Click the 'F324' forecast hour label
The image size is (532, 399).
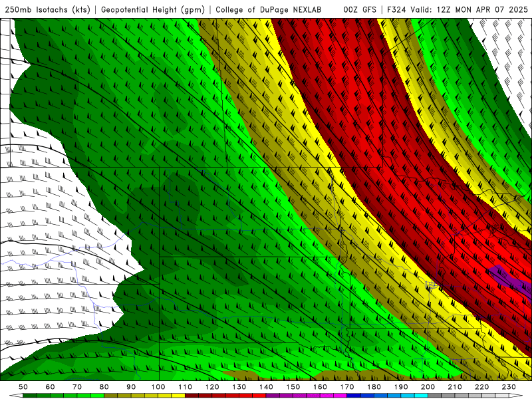(x=397, y=9)
